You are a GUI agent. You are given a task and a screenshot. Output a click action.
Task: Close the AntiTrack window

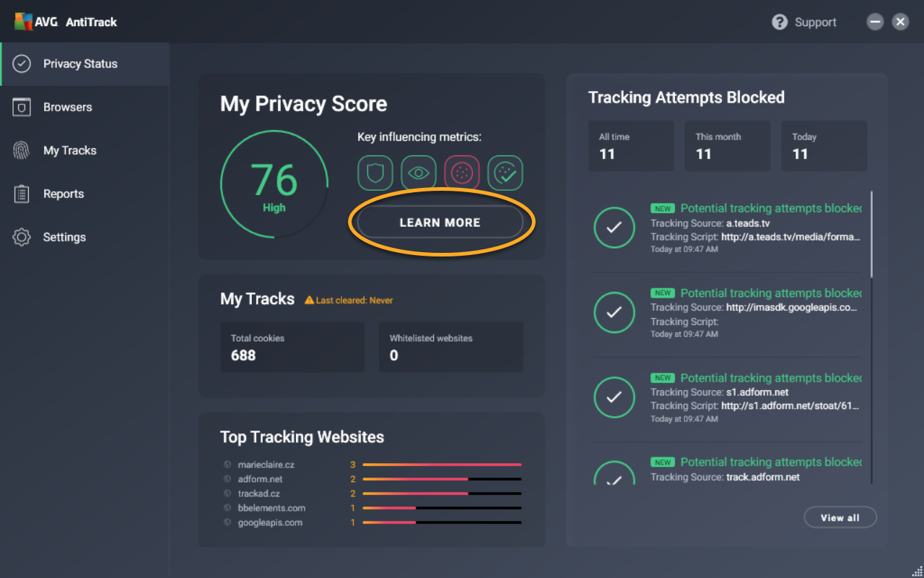900,22
